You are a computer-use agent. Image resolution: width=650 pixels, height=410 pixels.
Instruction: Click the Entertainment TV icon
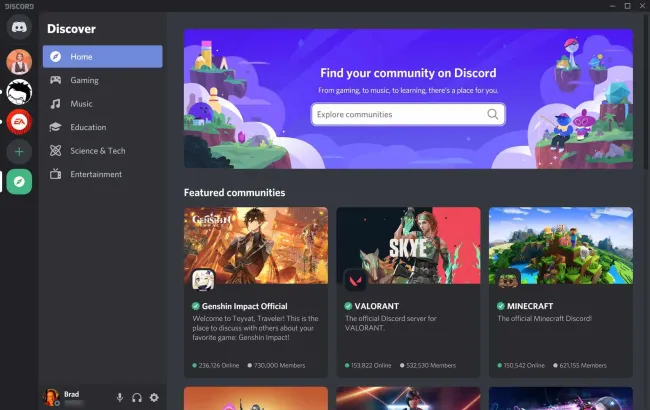(x=56, y=174)
